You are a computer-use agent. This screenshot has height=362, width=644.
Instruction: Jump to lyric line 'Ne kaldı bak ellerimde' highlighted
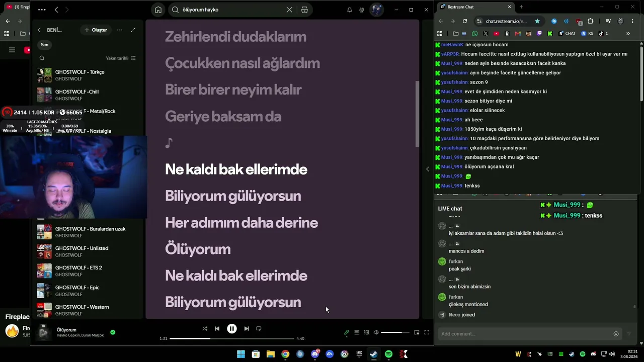(x=236, y=169)
